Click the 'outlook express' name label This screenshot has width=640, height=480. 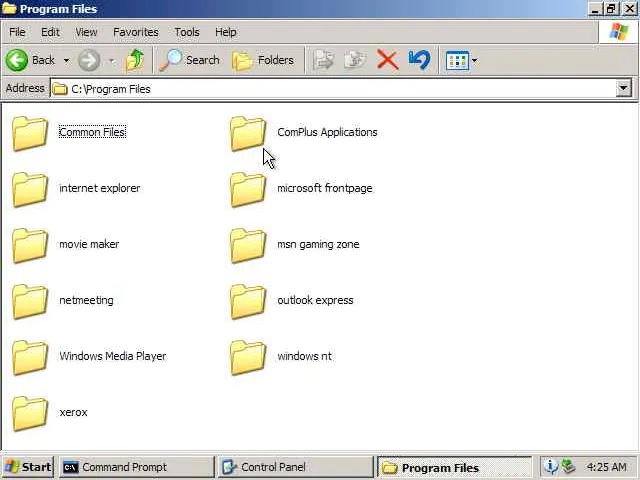315,300
